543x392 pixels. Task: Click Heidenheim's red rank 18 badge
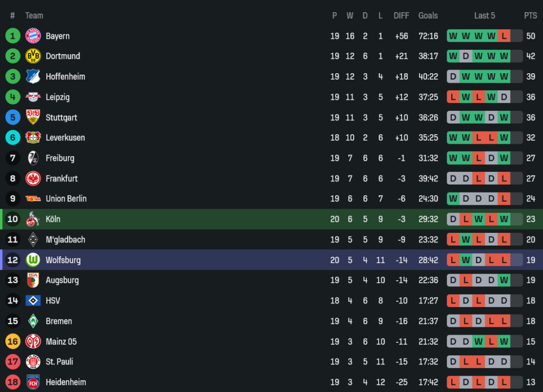(x=13, y=382)
